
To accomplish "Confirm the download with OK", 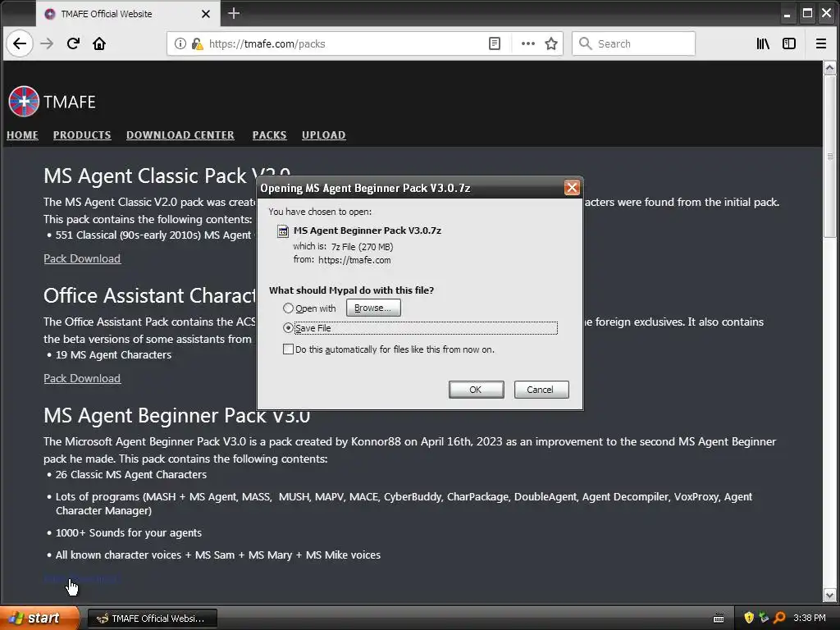I will (x=476, y=390).
